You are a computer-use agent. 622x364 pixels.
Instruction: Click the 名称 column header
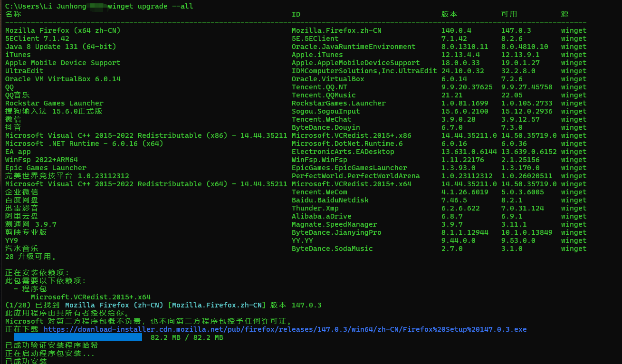click(13, 14)
